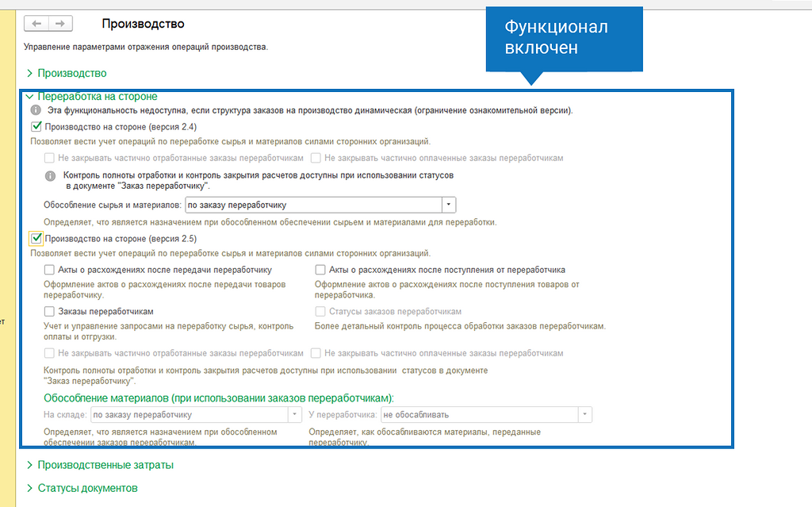
Task: Go forward with the right arrow button
Action: pos(60,23)
